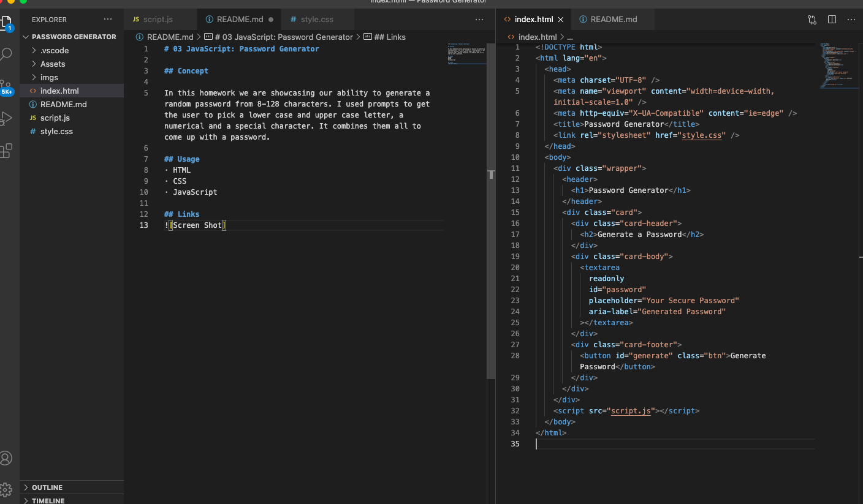Open the Manage gear menu

pyautogui.click(x=6, y=489)
